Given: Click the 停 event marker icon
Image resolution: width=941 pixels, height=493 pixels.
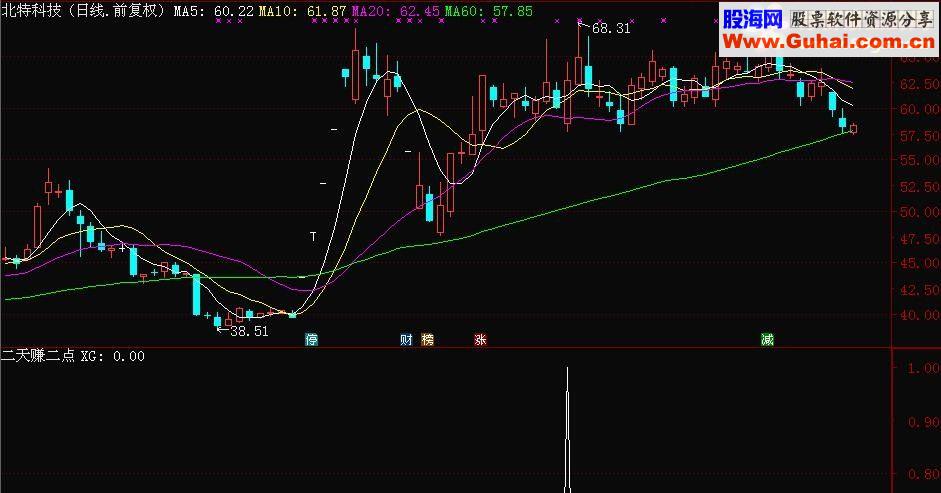Looking at the screenshot, I should click(311, 339).
